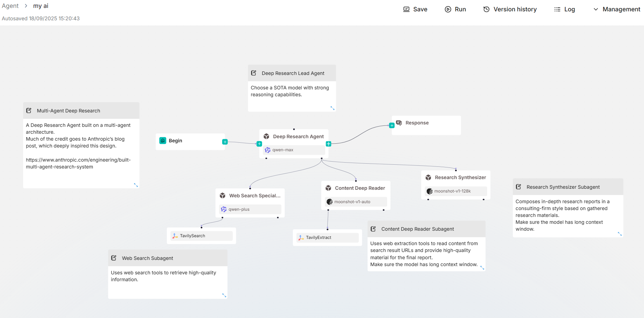Click the Save icon

point(406,9)
